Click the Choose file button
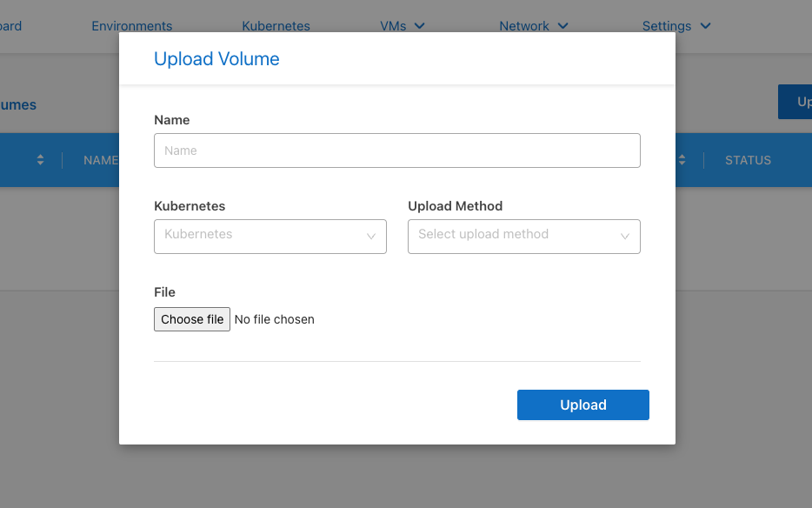This screenshot has width=812, height=508. click(x=192, y=319)
